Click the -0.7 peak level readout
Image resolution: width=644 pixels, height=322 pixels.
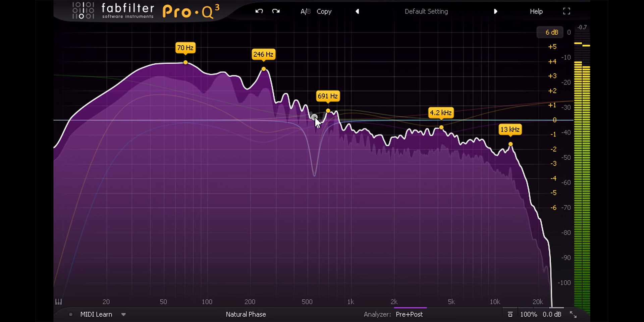pyautogui.click(x=582, y=27)
